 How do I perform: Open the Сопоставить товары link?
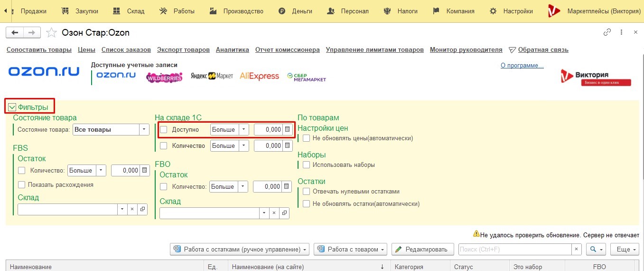(x=39, y=49)
